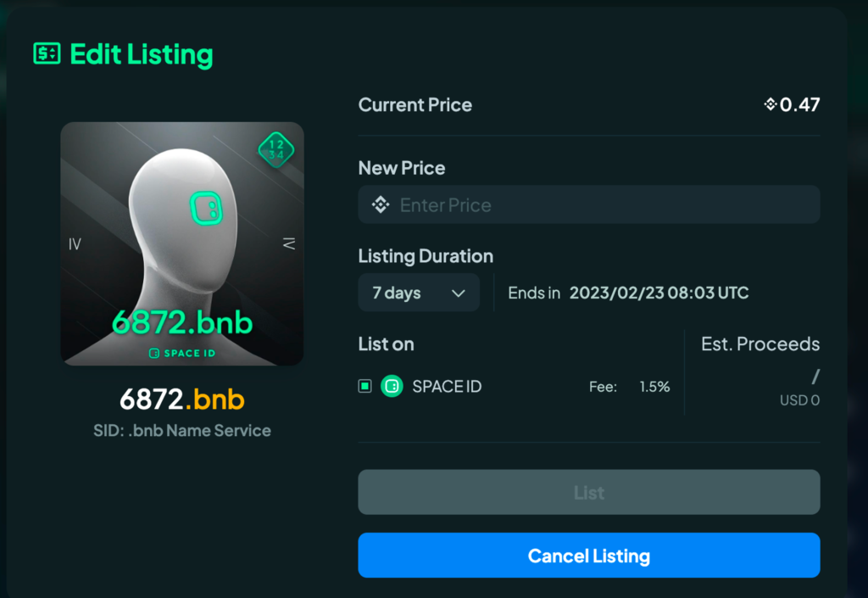Viewport: 868px width, 598px height.
Task: Click the SID: .bnb Name Service label
Action: [x=182, y=431]
